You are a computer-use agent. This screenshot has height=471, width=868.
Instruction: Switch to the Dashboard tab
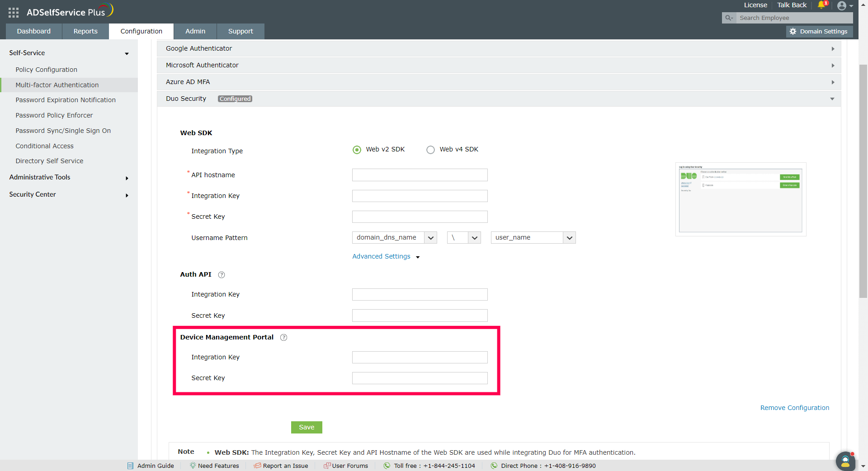pyautogui.click(x=34, y=31)
